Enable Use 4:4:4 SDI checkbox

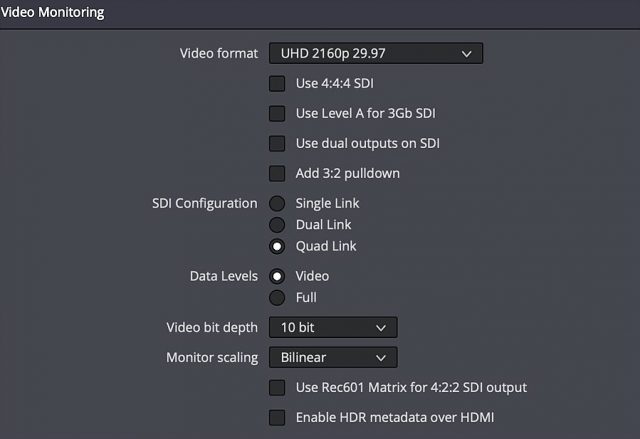tap(277, 83)
